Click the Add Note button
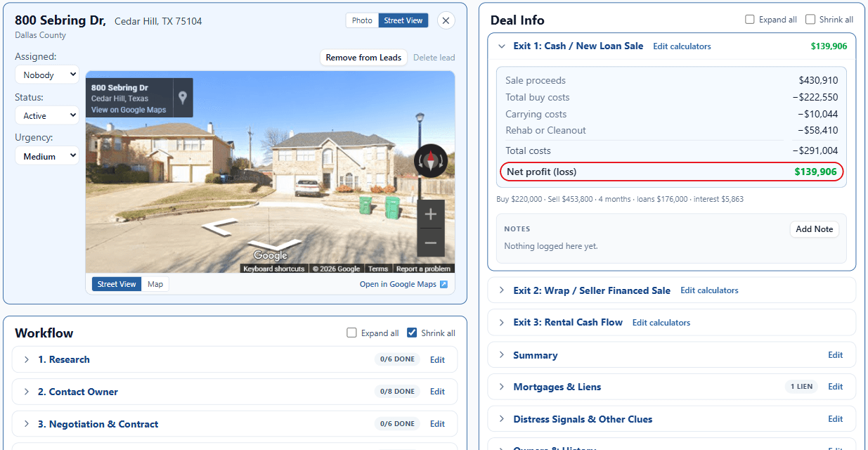Image resolution: width=868 pixels, height=450 pixels. [x=814, y=229]
